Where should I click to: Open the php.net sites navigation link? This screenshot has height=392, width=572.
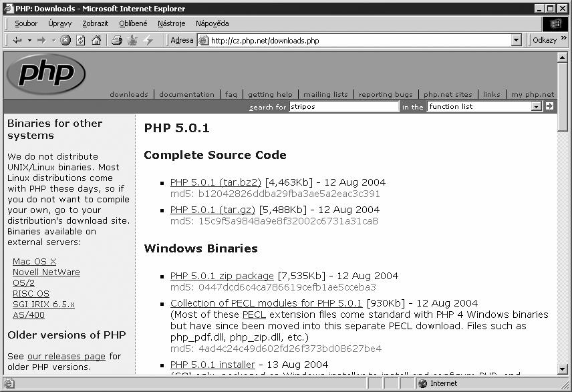point(448,94)
